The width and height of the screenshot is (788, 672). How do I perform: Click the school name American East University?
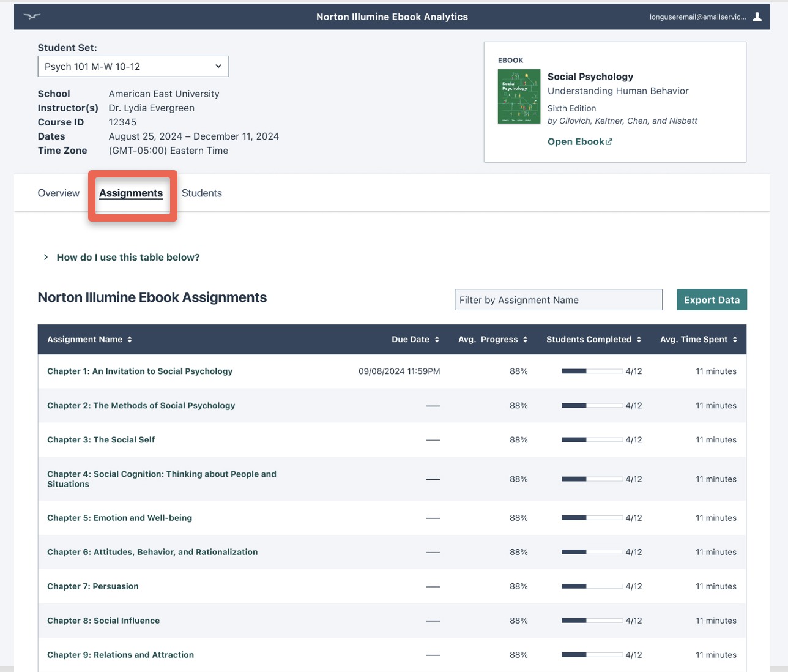point(164,94)
